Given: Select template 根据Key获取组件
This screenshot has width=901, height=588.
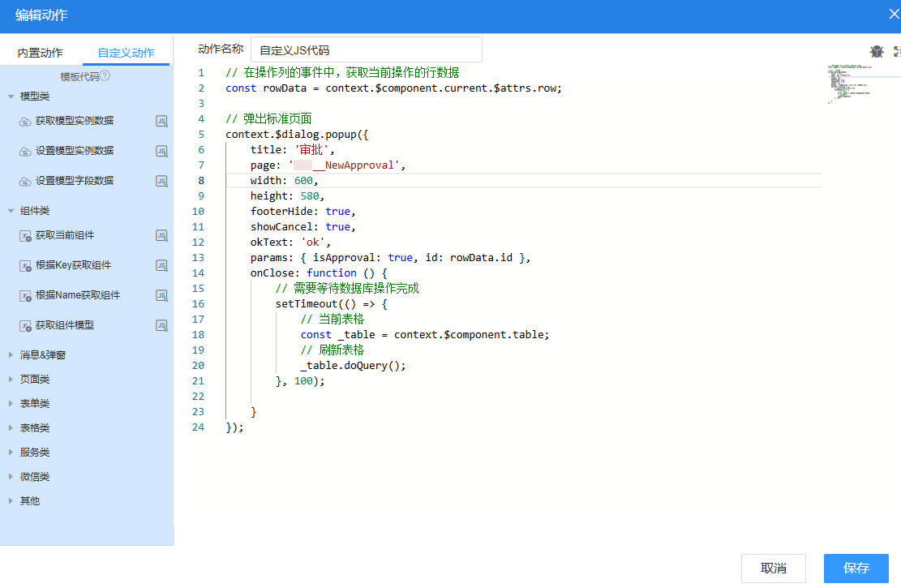Looking at the screenshot, I should point(74,265).
